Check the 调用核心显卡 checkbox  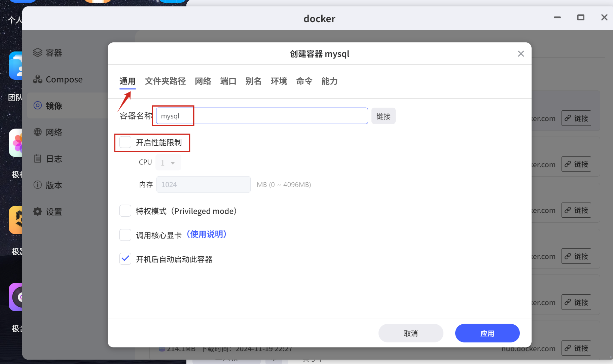coord(125,235)
